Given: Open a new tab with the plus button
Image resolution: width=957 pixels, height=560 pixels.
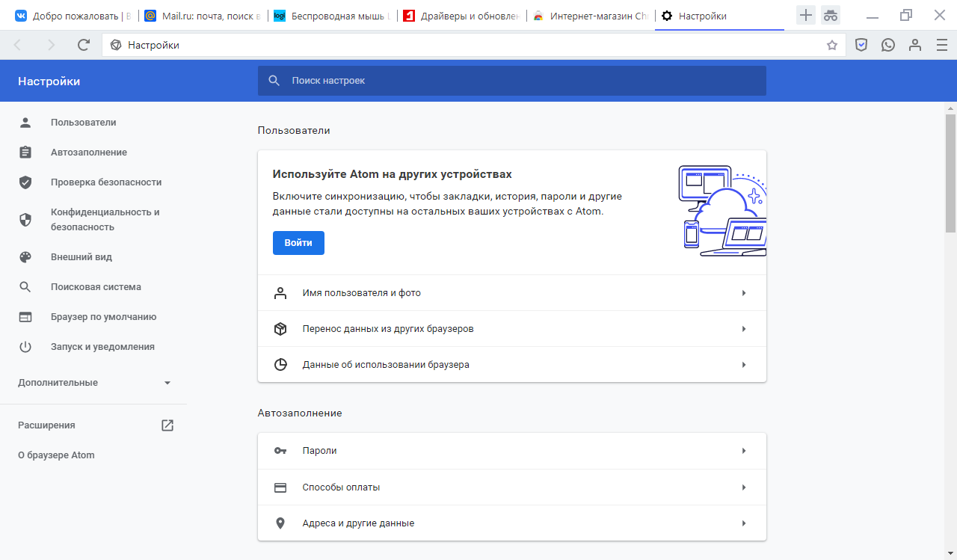Looking at the screenshot, I should (x=806, y=15).
